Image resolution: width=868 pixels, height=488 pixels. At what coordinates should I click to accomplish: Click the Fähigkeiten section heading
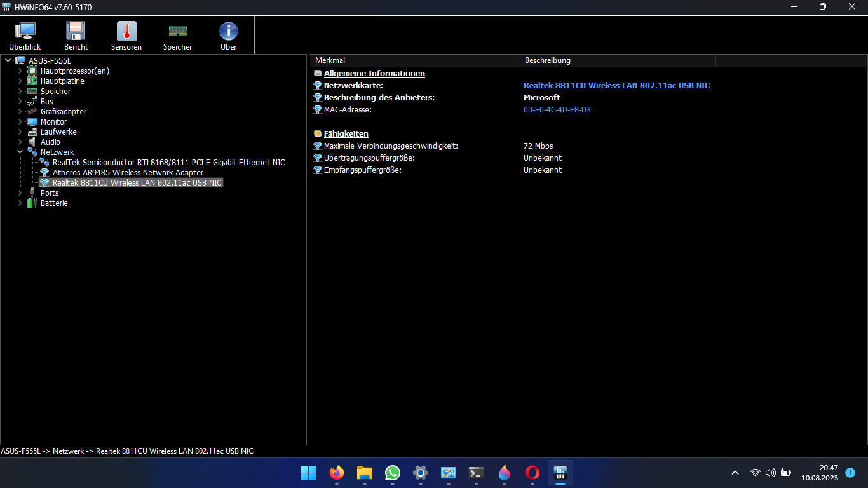(x=346, y=134)
